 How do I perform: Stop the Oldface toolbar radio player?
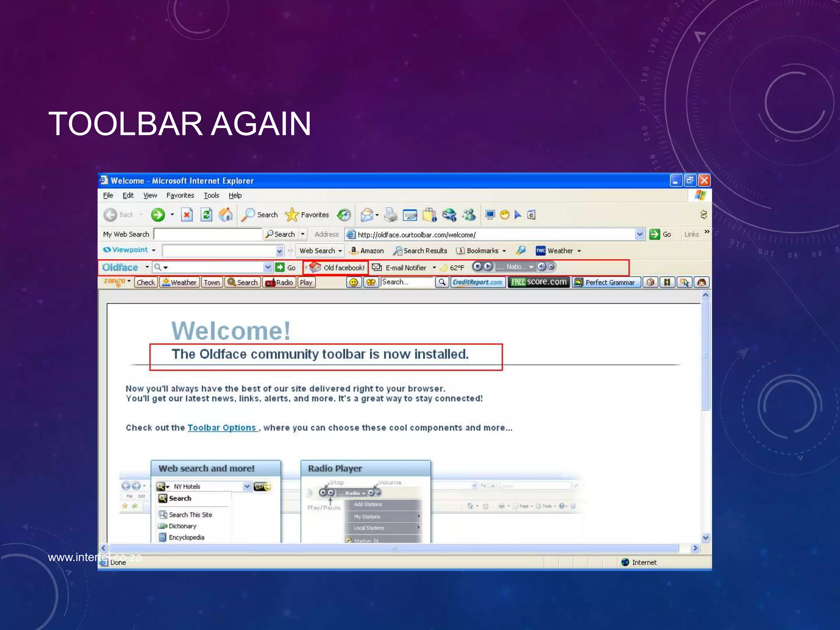477,267
